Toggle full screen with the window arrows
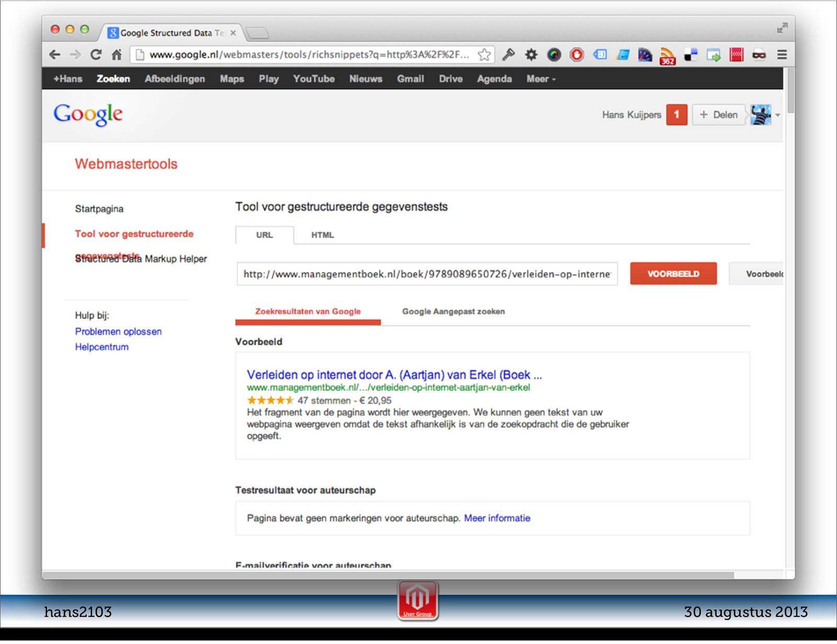 tap(782, 28)
